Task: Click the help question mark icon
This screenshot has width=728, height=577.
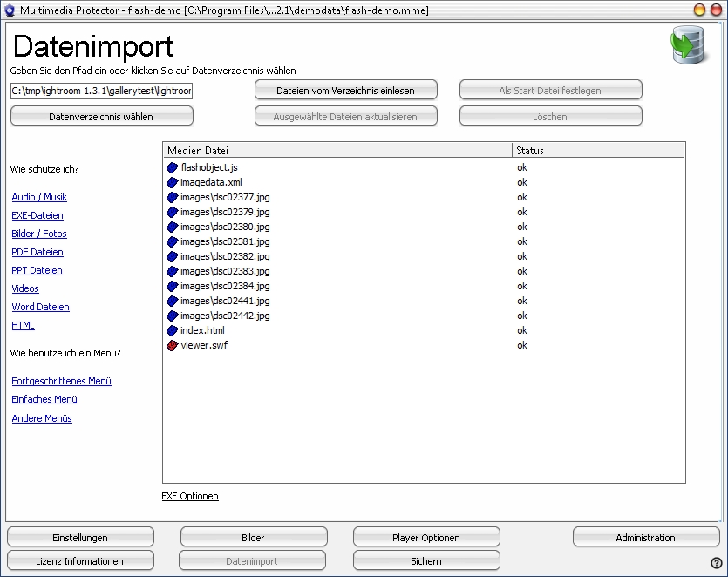Action: coord(716,562)
